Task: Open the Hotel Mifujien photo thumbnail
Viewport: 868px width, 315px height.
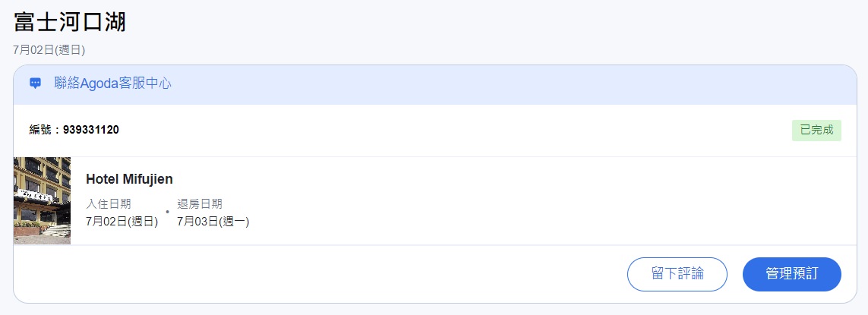Action: tap(42, 200)
